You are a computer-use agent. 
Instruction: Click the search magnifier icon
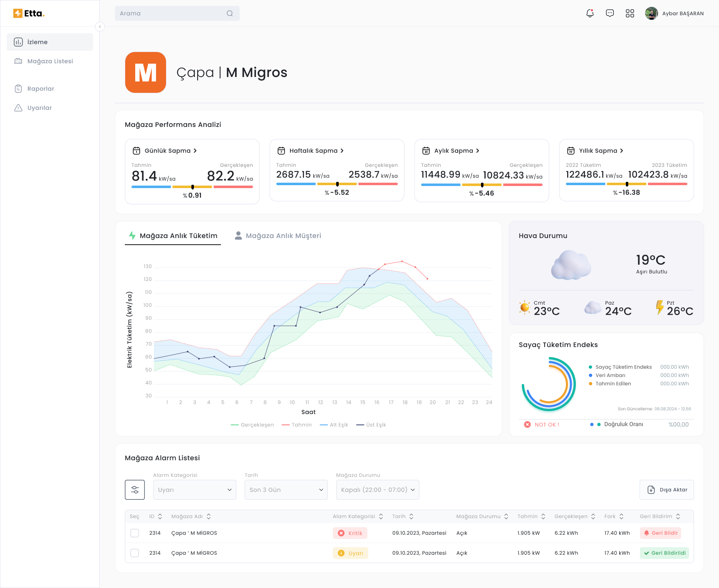tap(230, 13)
